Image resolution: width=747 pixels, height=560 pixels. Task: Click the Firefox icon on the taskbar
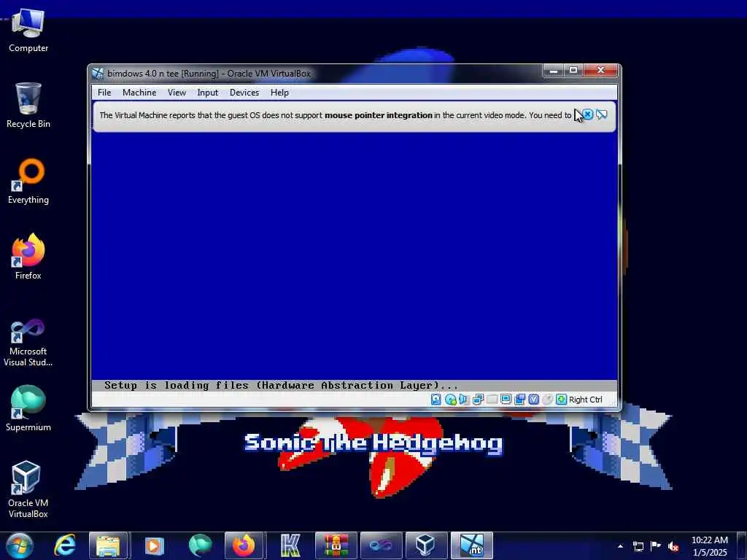click(x=244, y=545)
